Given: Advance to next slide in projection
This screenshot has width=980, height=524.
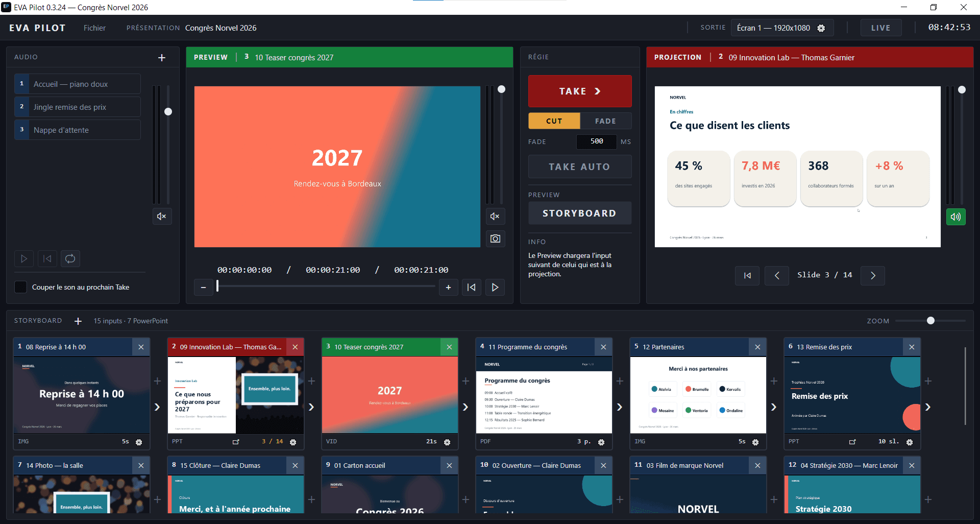Looking at the screenshot, I should 873,275.
